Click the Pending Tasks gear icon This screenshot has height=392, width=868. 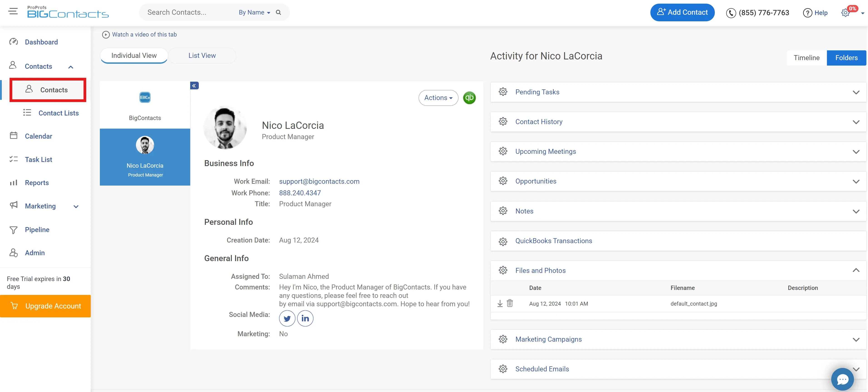(x=503, y=92)
